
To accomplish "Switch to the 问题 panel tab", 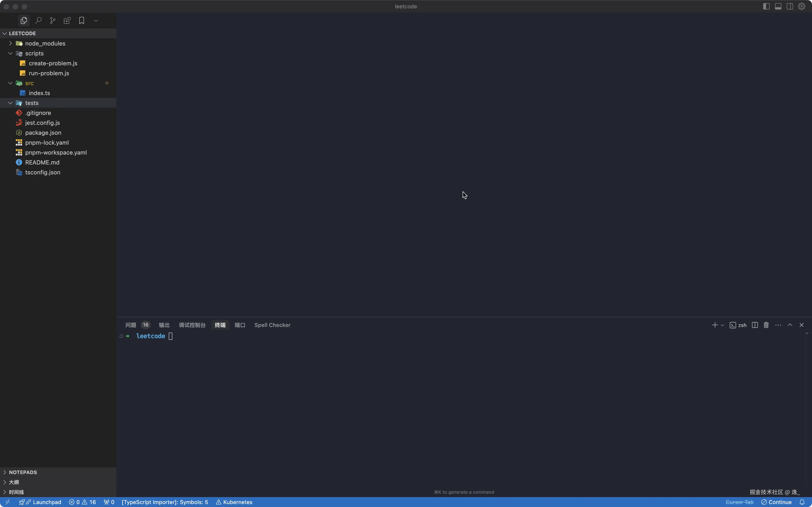I will click(131, 325).
